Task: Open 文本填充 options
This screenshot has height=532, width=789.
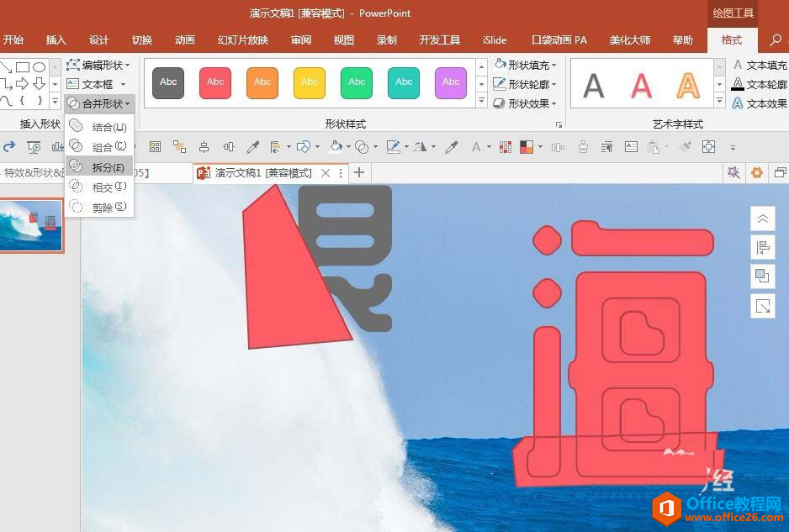Action: (760, 65)
